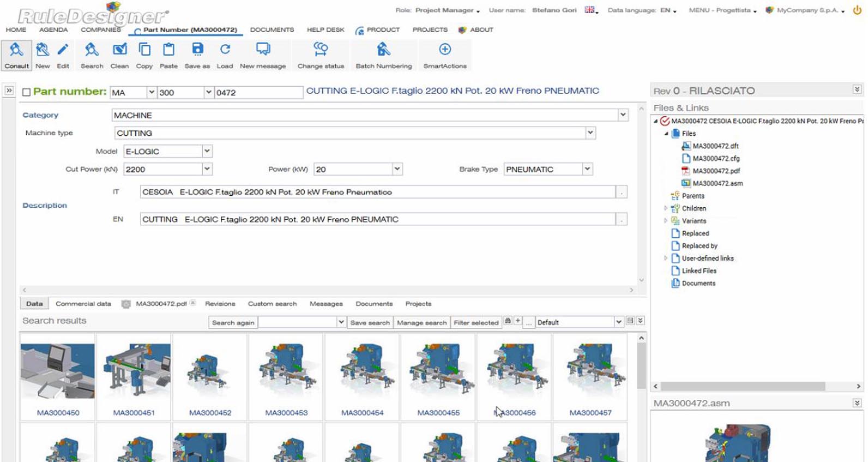This screenshot has height=462, width=868.
Task: Switch to the Messages tab
Action: pyautogui.click(x=326, y=304)
